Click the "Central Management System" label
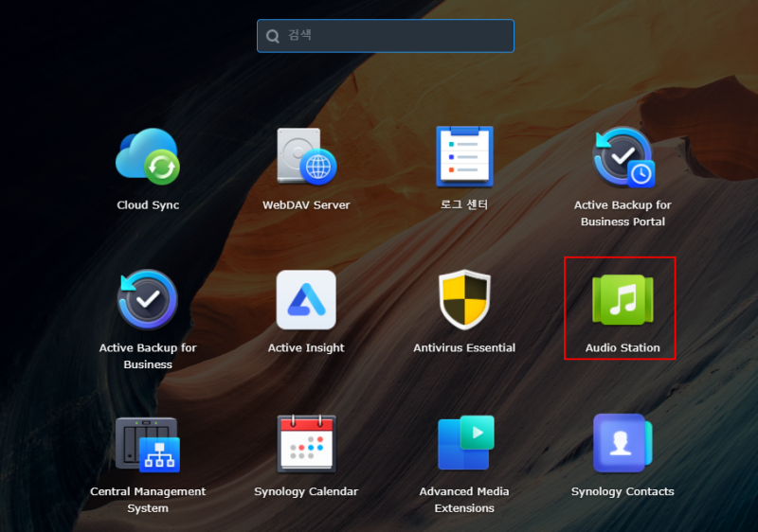 point(148,500)
